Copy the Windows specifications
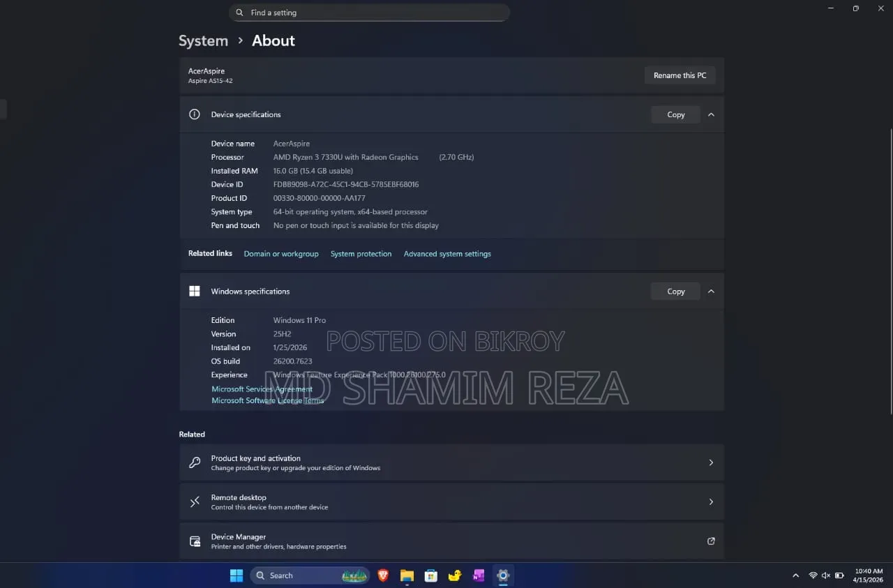Screen dimensions: 893x588 [675, 292]
